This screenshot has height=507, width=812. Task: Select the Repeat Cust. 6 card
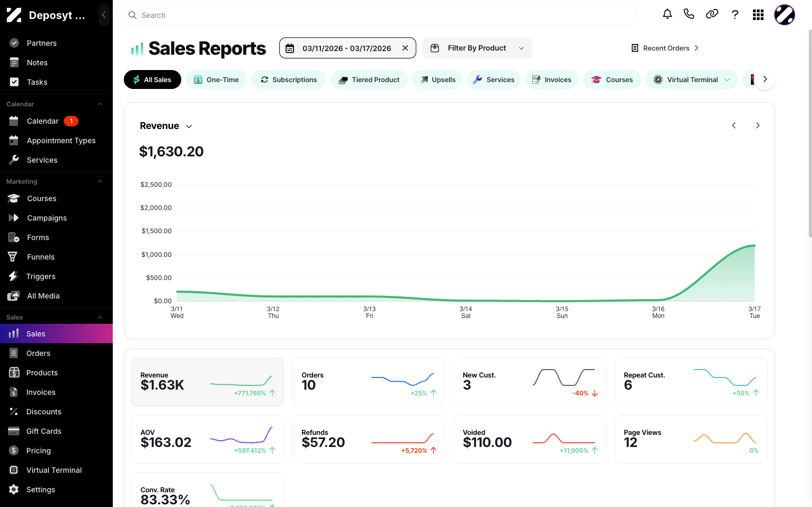point(691,382)
